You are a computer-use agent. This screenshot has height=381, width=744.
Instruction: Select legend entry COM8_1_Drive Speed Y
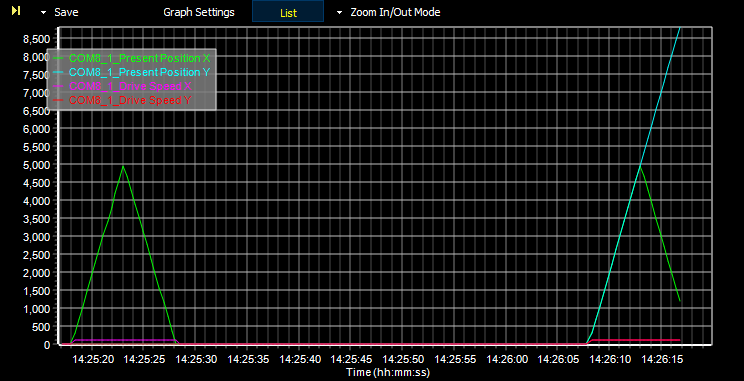coord(130,100)
